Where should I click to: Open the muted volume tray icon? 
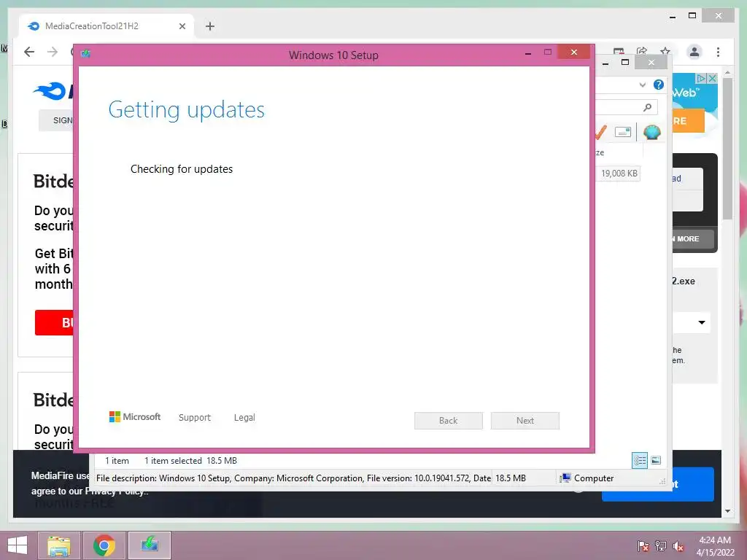[678, 545]
